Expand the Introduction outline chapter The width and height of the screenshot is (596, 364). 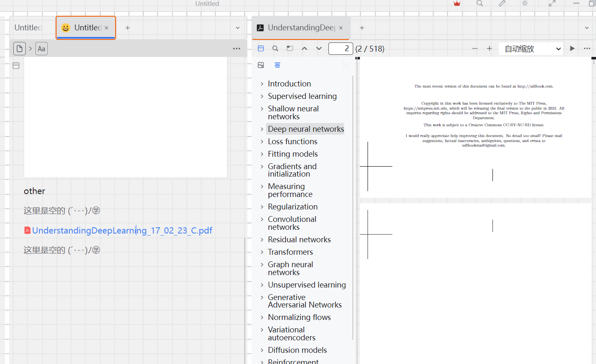point(262,84)
